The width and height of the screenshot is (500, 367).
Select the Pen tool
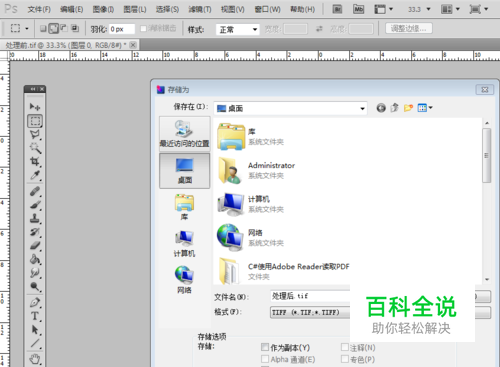35,303
